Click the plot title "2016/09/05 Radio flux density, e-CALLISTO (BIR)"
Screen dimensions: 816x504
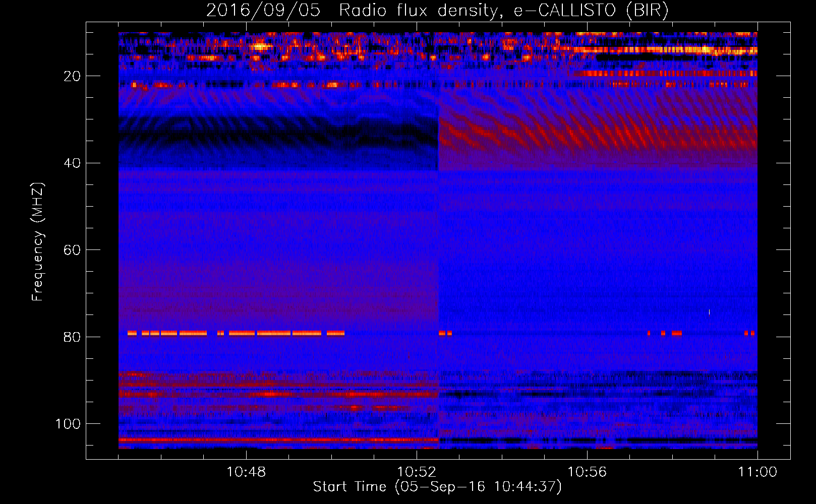click(x=437, y=10)
